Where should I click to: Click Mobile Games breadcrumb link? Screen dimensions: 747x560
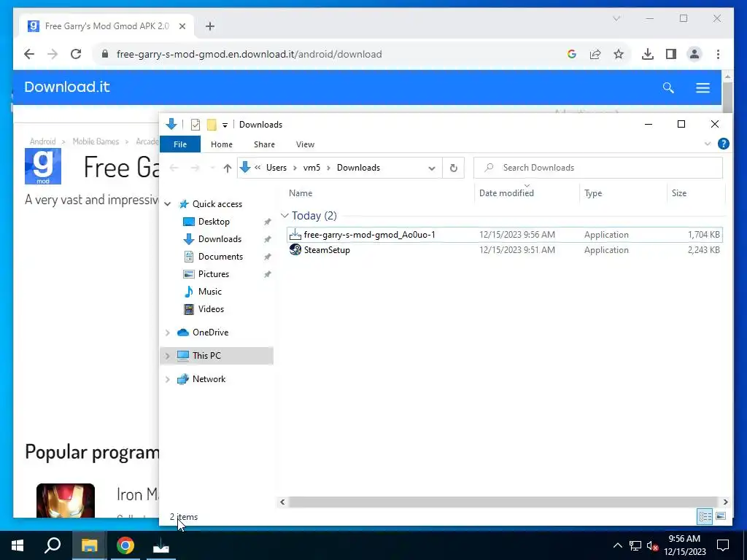pos(96,141)
